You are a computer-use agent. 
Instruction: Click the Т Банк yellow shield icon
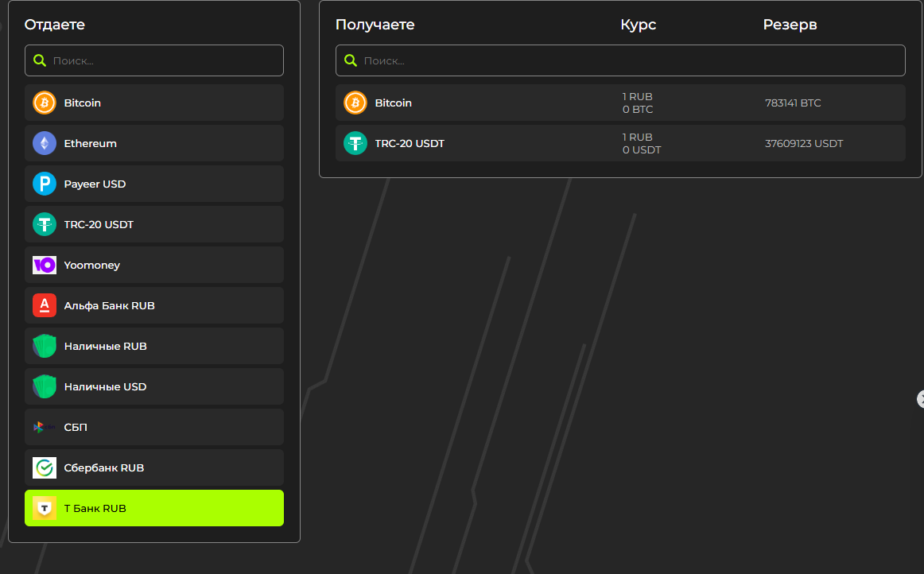[45, 508]
